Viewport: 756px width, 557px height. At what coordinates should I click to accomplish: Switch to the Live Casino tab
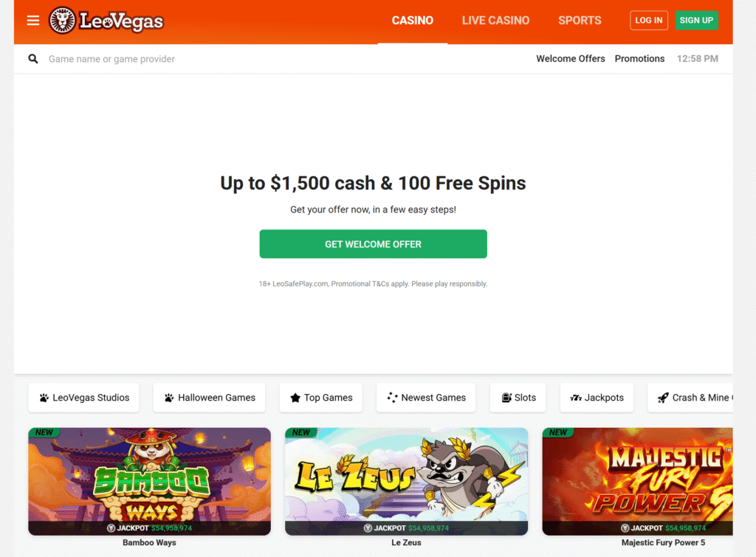(x=495, y=21)
